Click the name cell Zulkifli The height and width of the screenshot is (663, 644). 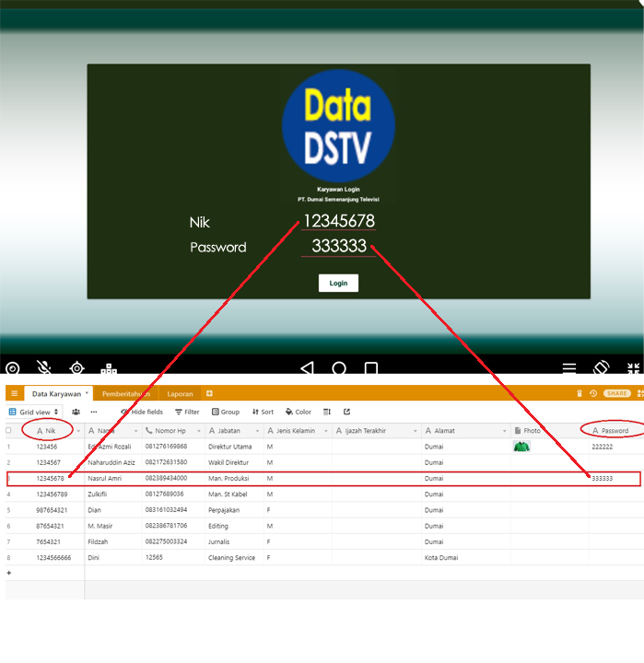click(x=113, y=494)
